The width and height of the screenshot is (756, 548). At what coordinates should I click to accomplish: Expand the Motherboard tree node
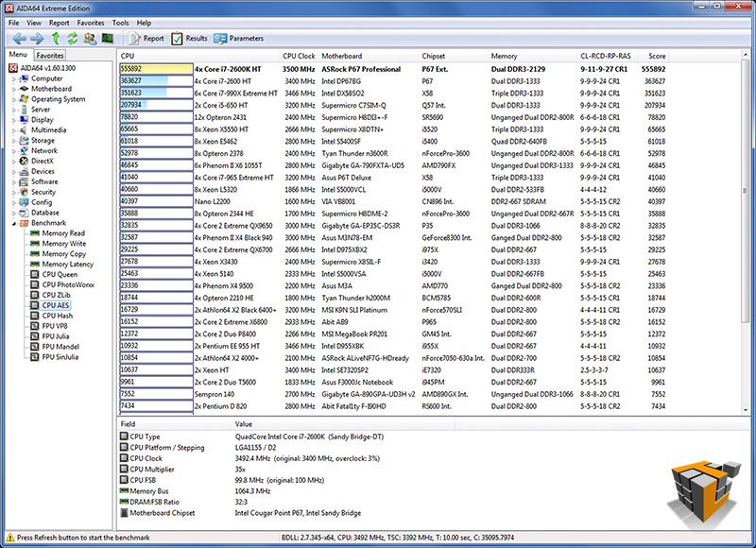point(13,89)
